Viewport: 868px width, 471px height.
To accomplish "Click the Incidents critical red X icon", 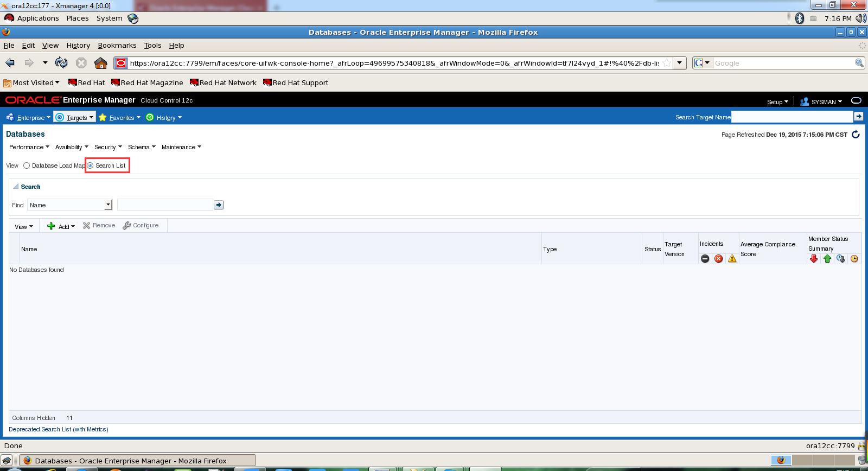I will tap(719, 259).
